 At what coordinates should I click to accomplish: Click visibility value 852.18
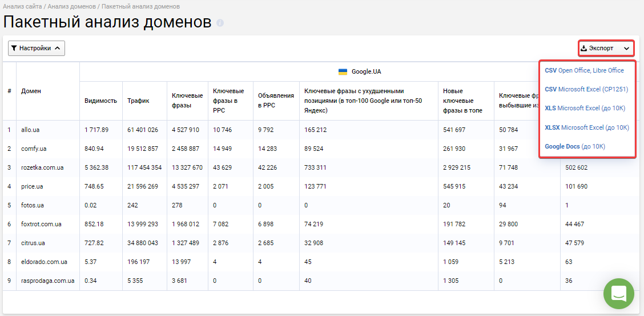coord(94,225)
